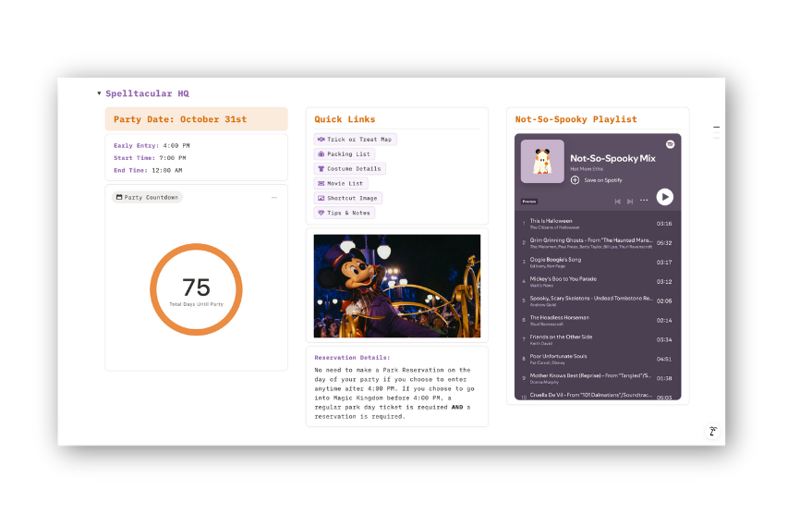Open the Party Countdown options ellipsis
This screenshot has height=527, width=812.
(274, 198)
